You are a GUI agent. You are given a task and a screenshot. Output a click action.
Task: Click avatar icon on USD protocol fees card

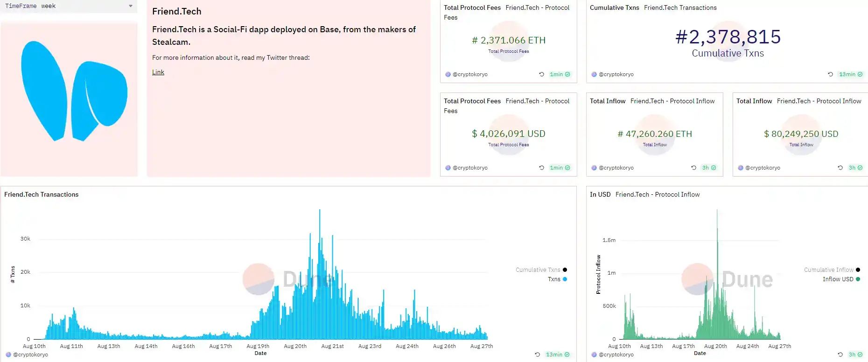[x=448, y=168]
